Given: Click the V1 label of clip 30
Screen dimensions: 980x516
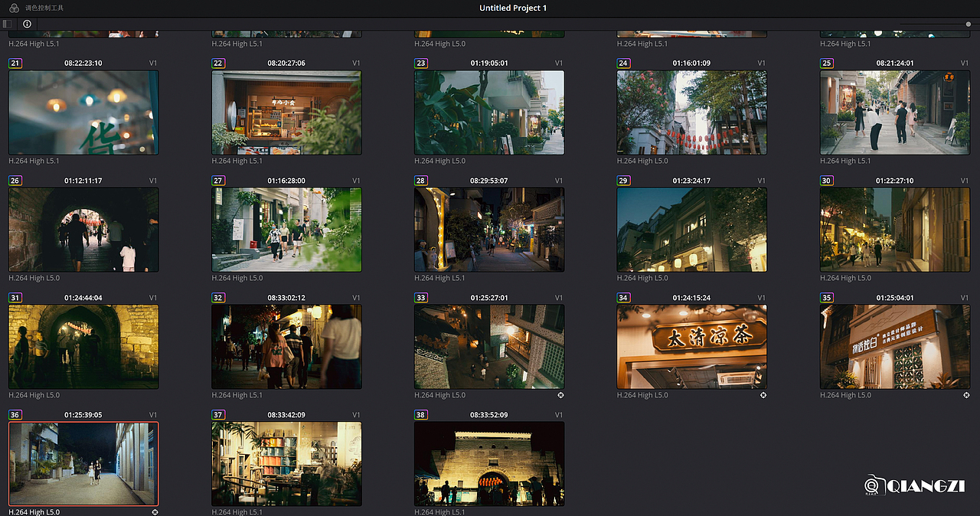Looking at the screenshot, I should coord(965,181).
